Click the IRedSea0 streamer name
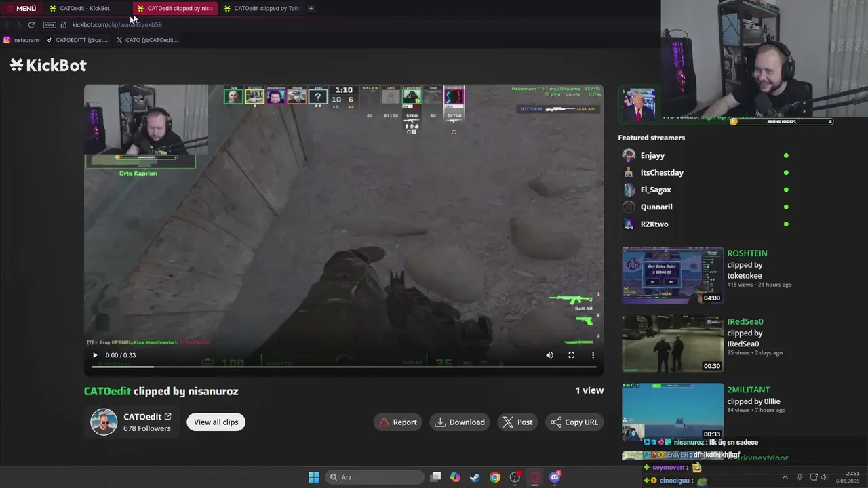Viewport: 868px width, 488px height. [745, 321]
